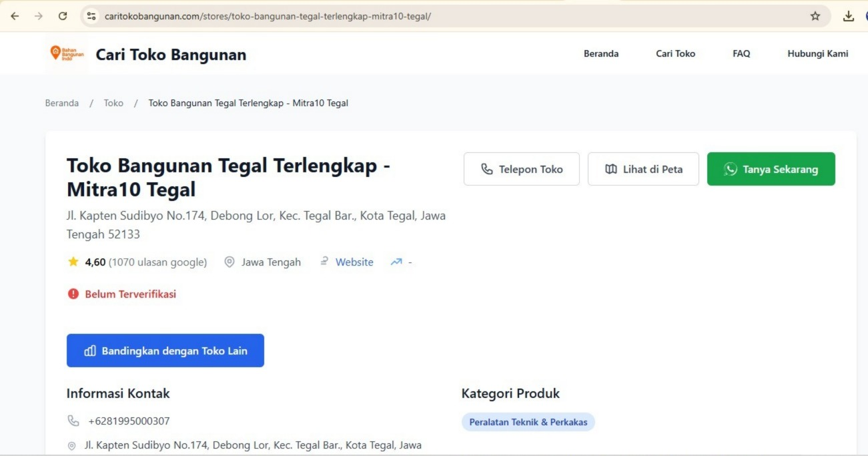Click the store name heading Mitra10 Tegal
The image size is (868, 456).
point(229,178)
